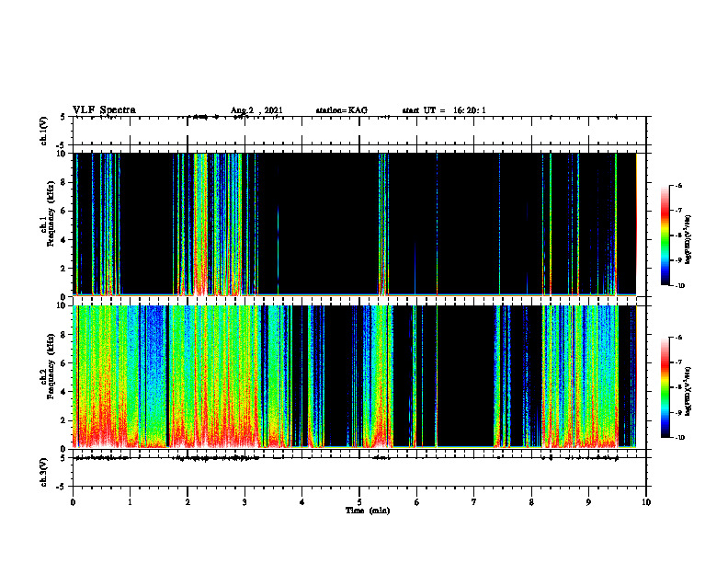The width and height of the screenshot is (728, 563).
Task: Select the date text Aug.2, 2021
Action: click(x=256, y=110)
